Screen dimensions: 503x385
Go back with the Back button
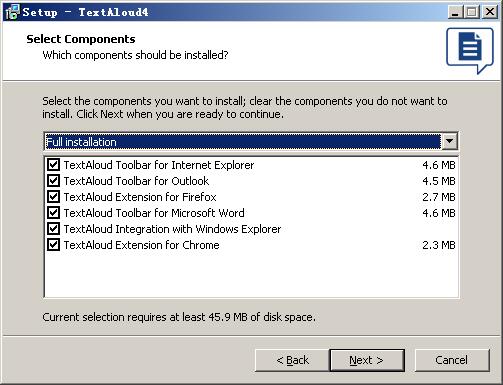click(x=292, y=360)
